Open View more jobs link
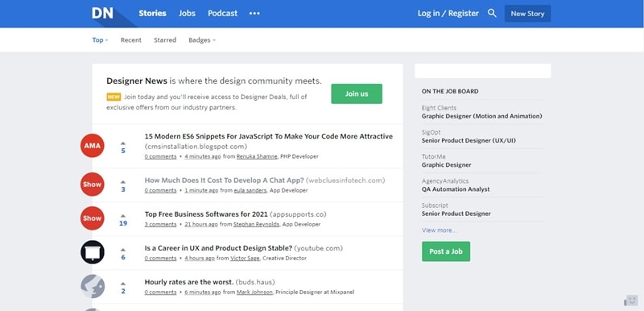 pyautogui.click(x=439, y=230)
